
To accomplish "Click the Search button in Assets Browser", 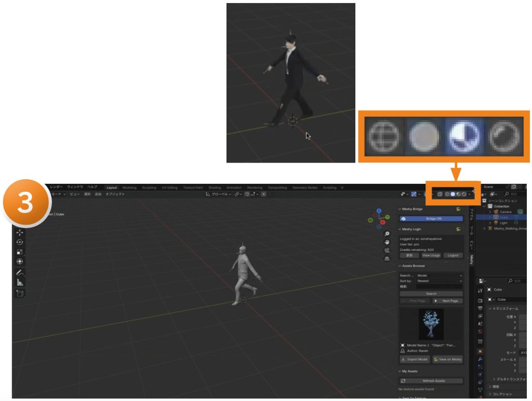I will tap(431, 294).
